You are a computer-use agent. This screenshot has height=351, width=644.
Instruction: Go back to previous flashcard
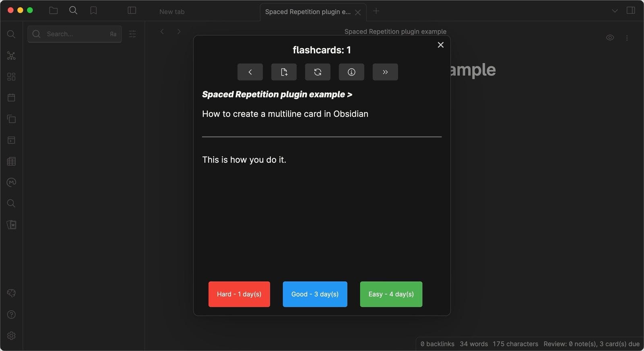pyautogui.click(x=250, y=72)
